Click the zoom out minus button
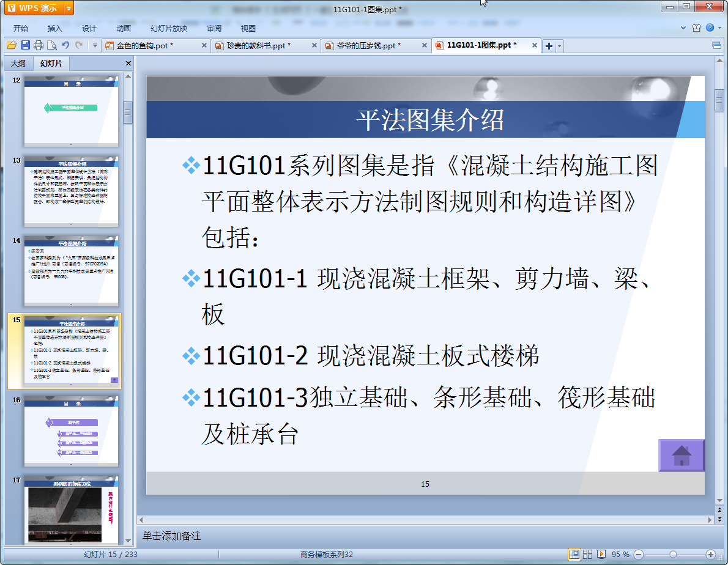Screen dimensions: 728x565 click(x=638, y=554)
